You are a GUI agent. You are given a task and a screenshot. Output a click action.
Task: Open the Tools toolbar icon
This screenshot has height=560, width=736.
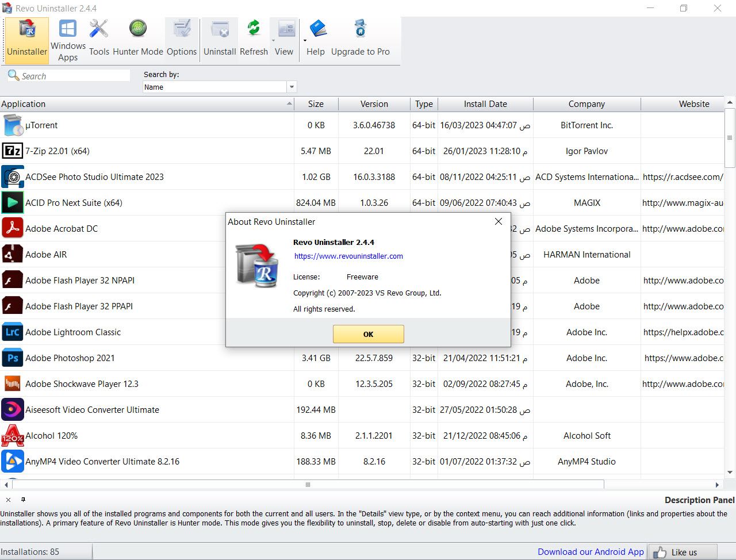point(99,29)
